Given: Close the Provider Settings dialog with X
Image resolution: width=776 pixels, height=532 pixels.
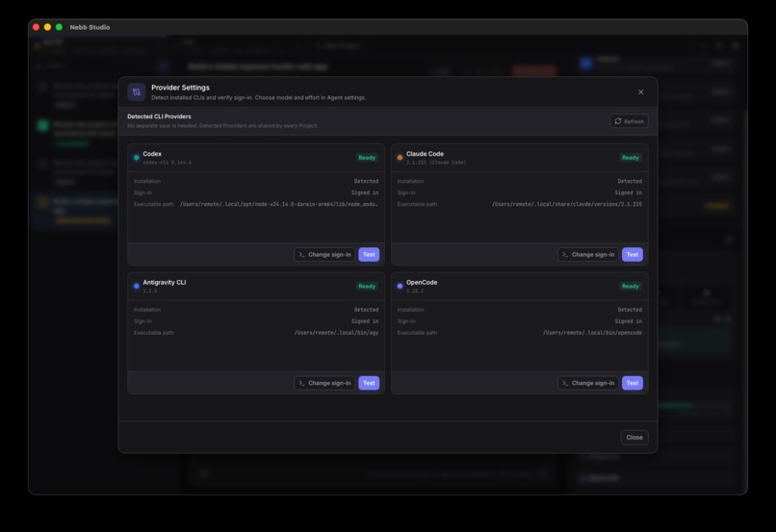Looking at the screenshot, I should [x=640, y=92].
